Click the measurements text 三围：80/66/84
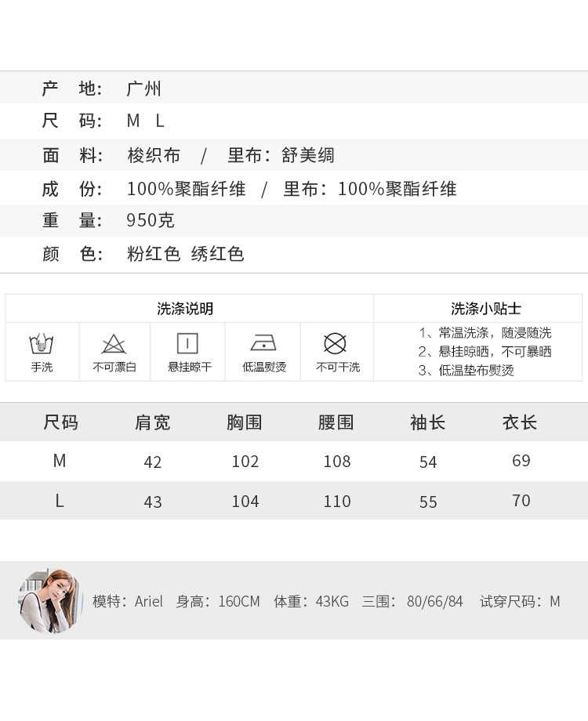The width and height of the screenshot is (588, 721). [x=412, y=601]
